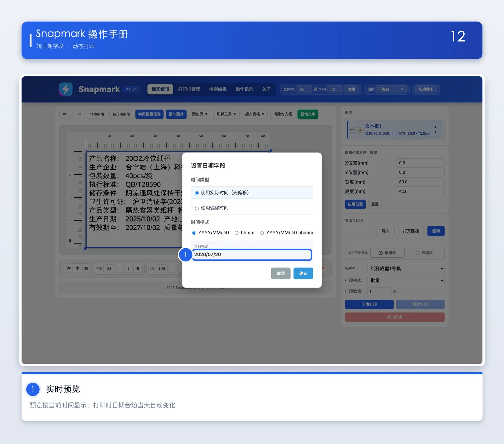Click the redo arrow in the toolbar

(x=79, y=114)
